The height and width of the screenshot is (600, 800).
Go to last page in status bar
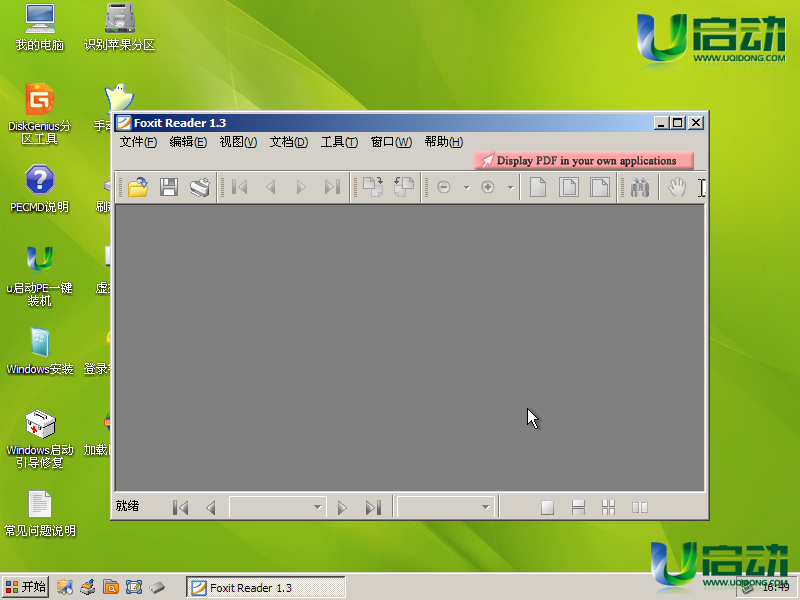pyautogui.click(x=373, y=507)
